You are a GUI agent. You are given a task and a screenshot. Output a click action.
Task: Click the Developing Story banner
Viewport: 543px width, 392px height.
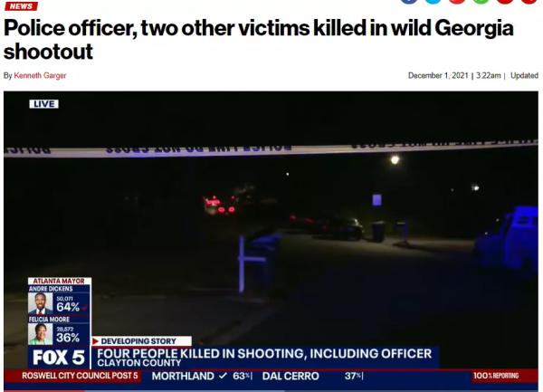tap(141, 341)
